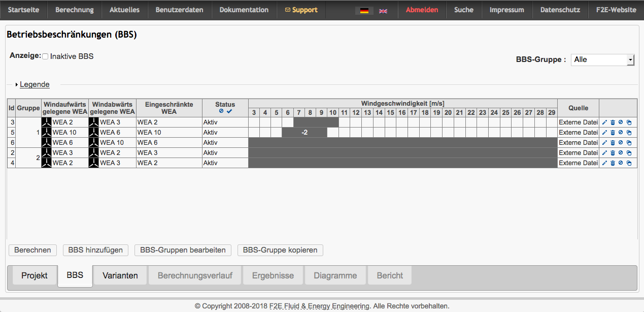
Task: Enable the Inaktive BBS checkbox
Action: 45,56
